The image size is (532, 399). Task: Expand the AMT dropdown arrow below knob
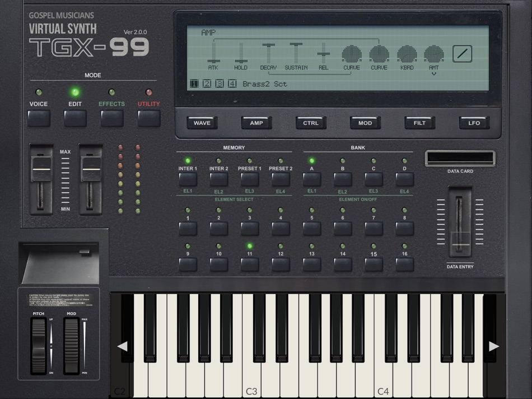pos(434,73)
